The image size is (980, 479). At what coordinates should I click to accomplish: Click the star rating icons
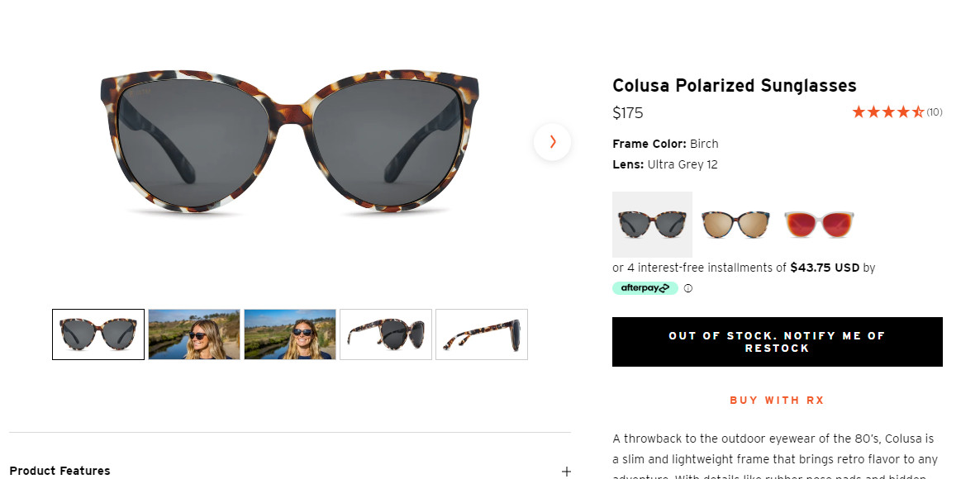pyautogui.click(x=887, y=112)
